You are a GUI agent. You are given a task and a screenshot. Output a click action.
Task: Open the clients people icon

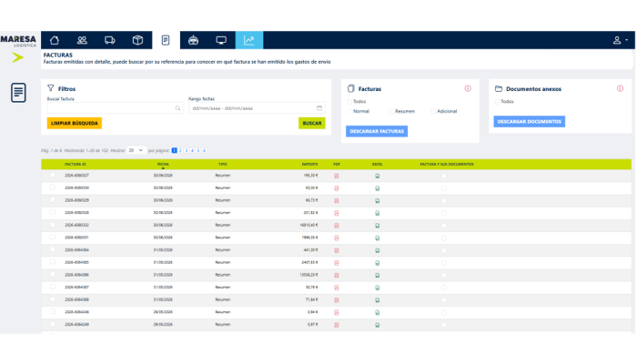[82, 40]
